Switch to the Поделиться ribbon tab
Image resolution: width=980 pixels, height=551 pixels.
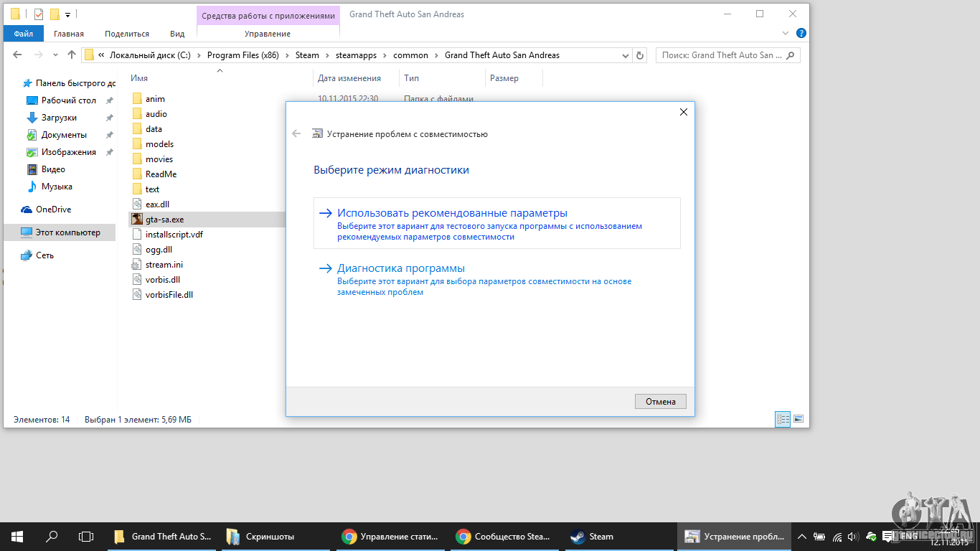point(127,34)
